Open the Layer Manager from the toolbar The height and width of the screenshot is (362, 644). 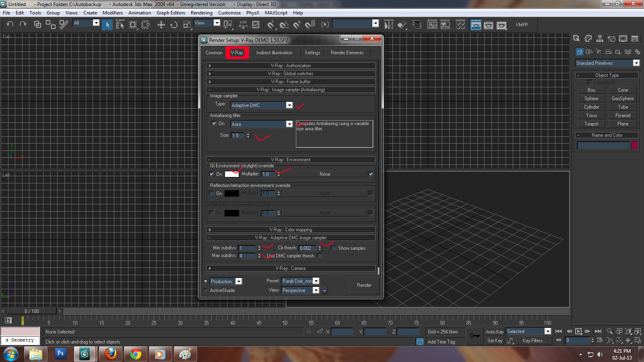pyautogui.click(x=417, y=25)
